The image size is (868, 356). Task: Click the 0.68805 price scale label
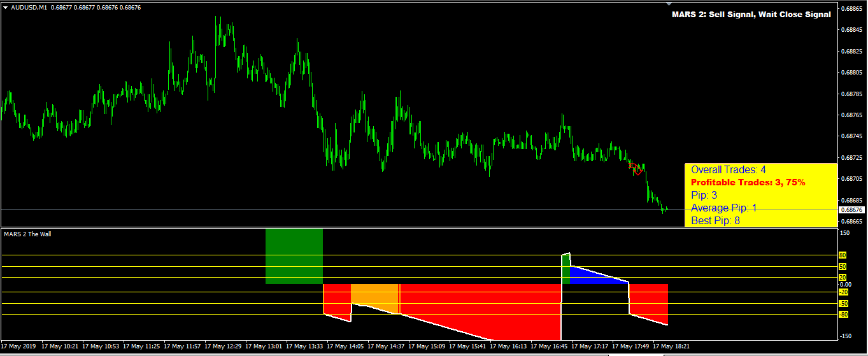click(x=852, y=72)
